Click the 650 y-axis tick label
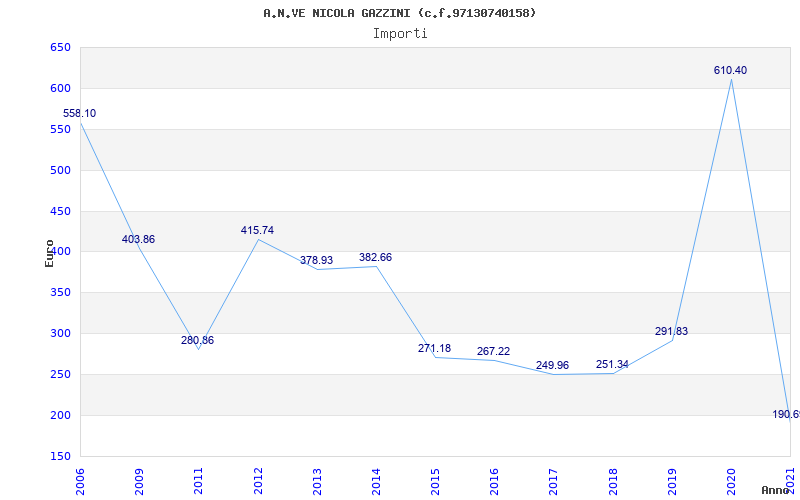The image size is (800, 500). click(x=60, y=48)
